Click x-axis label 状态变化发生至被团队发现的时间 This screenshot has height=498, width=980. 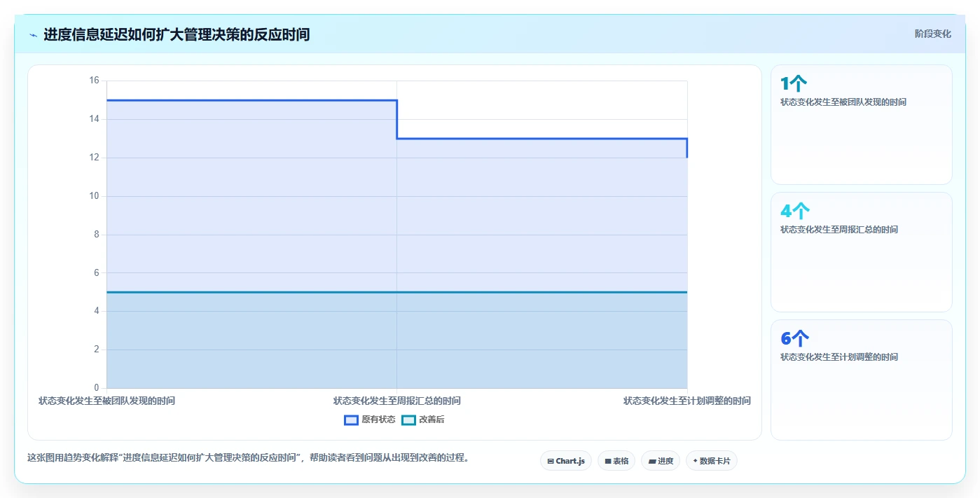pos(106,401)
